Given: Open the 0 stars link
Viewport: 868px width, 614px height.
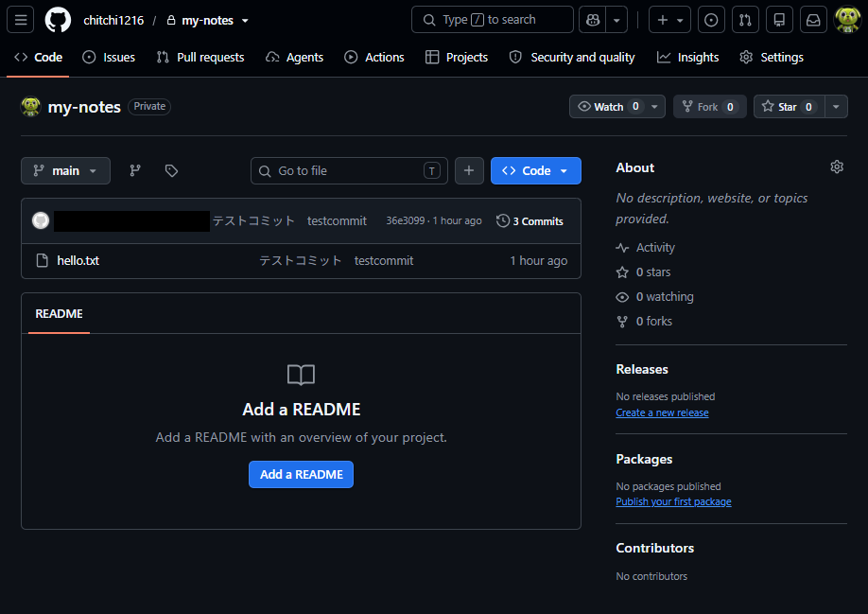Looking at the screenshot, I should (x=643, y=272).
